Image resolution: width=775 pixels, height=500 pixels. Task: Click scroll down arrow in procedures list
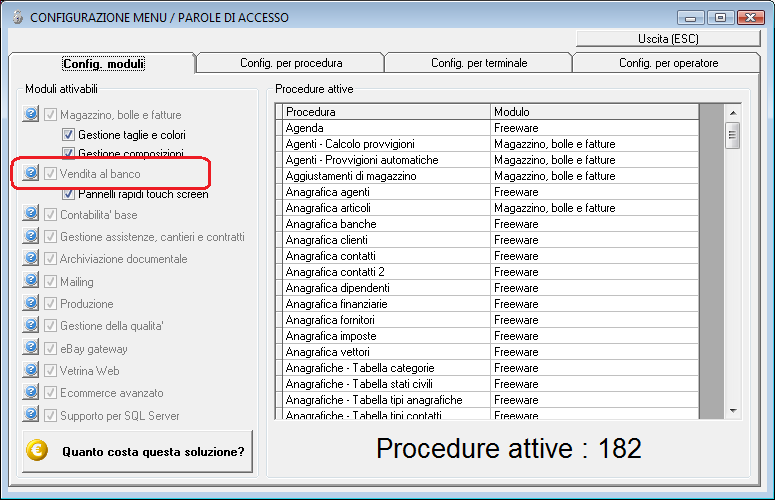pos(732,411)
